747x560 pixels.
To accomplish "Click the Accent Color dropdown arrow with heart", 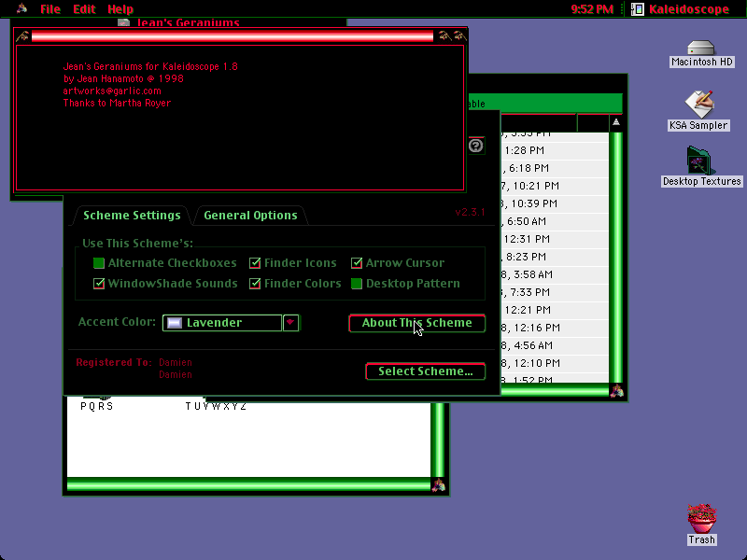I will point(290,322).
